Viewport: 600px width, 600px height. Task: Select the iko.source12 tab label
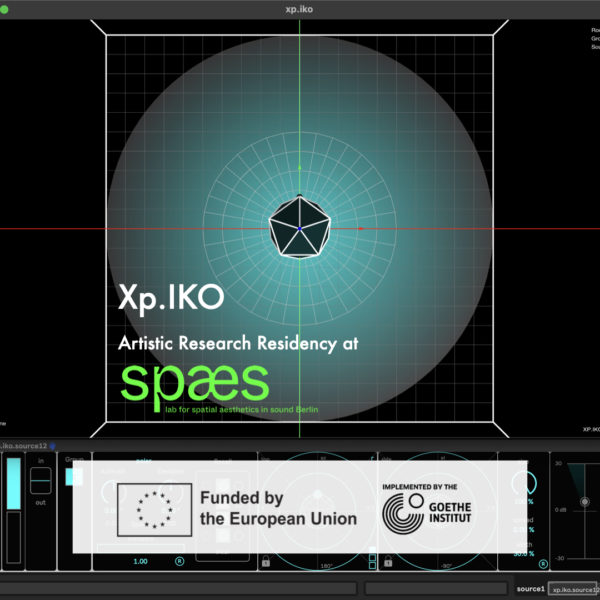pos(24,446)
